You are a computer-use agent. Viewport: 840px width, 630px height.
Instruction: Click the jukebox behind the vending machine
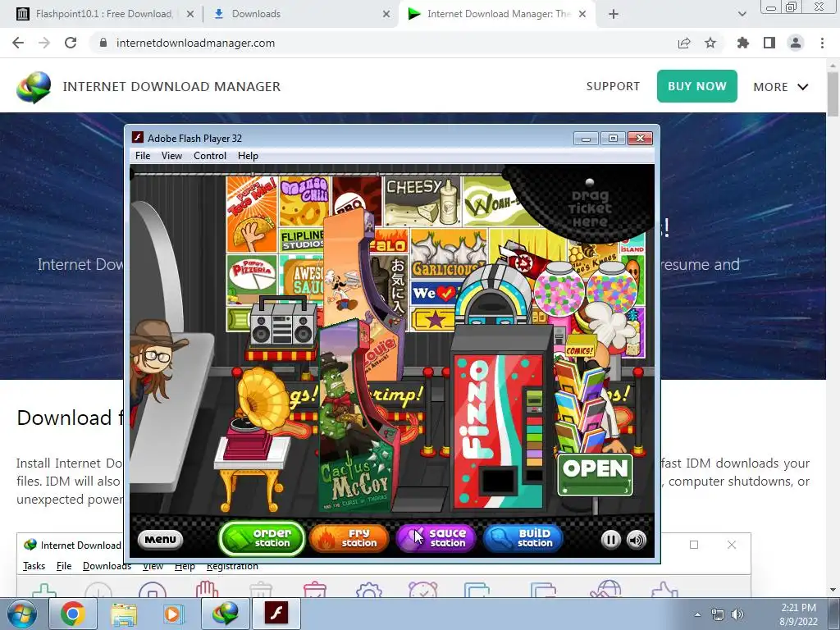(x=493, y=294)
